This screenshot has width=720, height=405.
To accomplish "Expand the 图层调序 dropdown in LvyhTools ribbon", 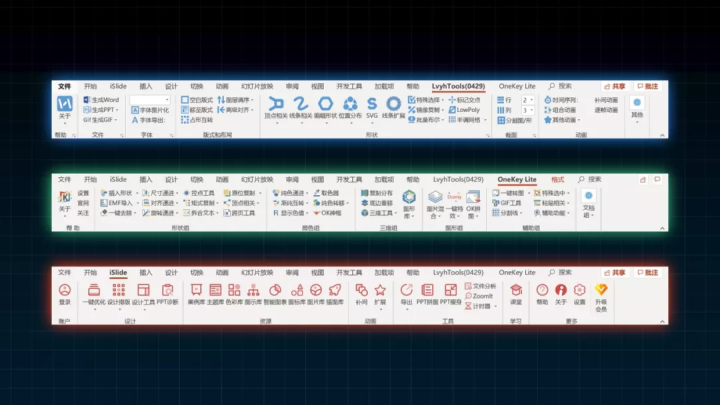I will click(252, 100).
